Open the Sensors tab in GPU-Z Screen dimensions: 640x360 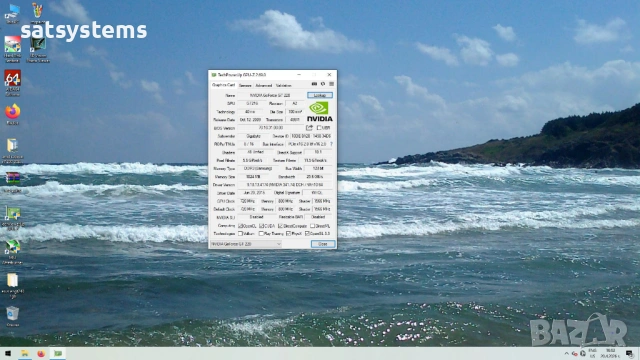click(245, 85)
